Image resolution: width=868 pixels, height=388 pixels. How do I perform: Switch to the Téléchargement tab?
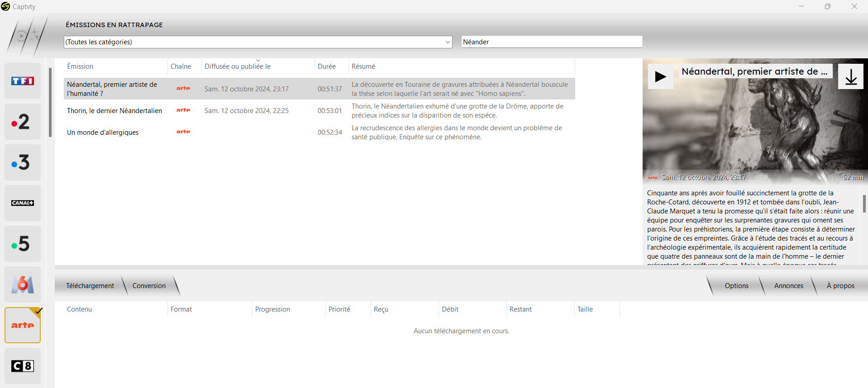click(x=90, y=286)
